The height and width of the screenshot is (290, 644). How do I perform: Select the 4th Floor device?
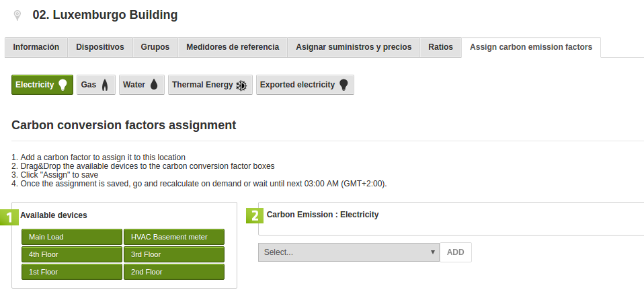[72, 254]
